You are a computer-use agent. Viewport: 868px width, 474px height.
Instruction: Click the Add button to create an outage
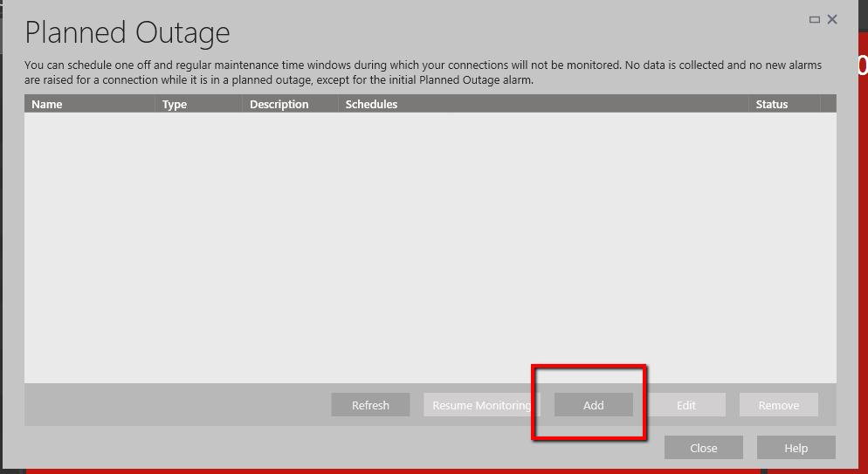[594, 405]
